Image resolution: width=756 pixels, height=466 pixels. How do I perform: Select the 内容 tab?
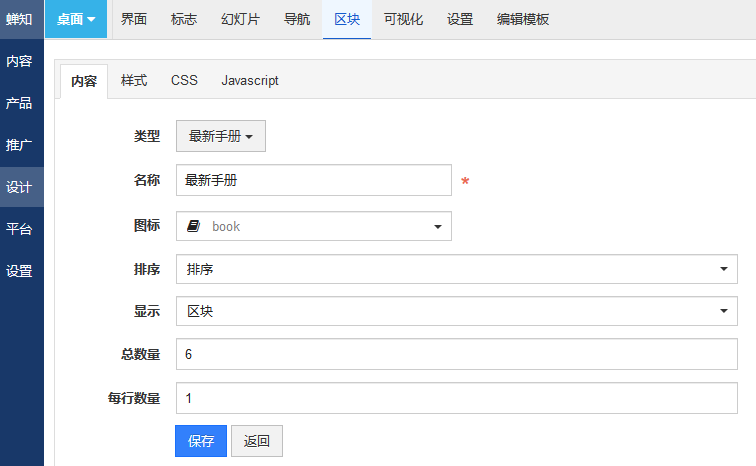pyautogui.click(x=84, y=81)
